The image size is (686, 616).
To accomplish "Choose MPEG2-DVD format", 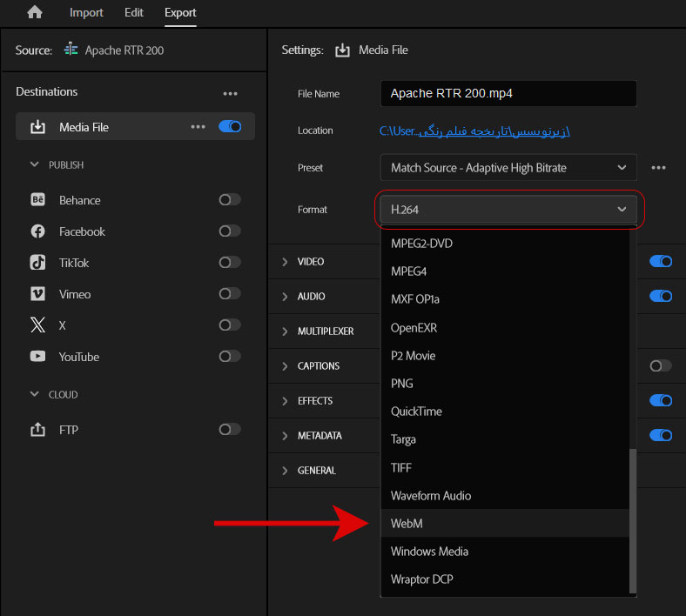I will [505, 244].
